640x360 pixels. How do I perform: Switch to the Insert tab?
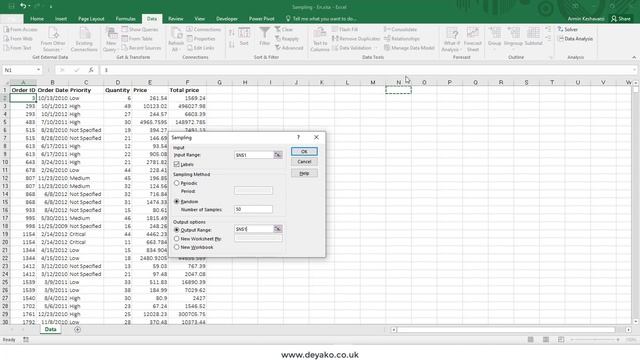click(61, 19)
